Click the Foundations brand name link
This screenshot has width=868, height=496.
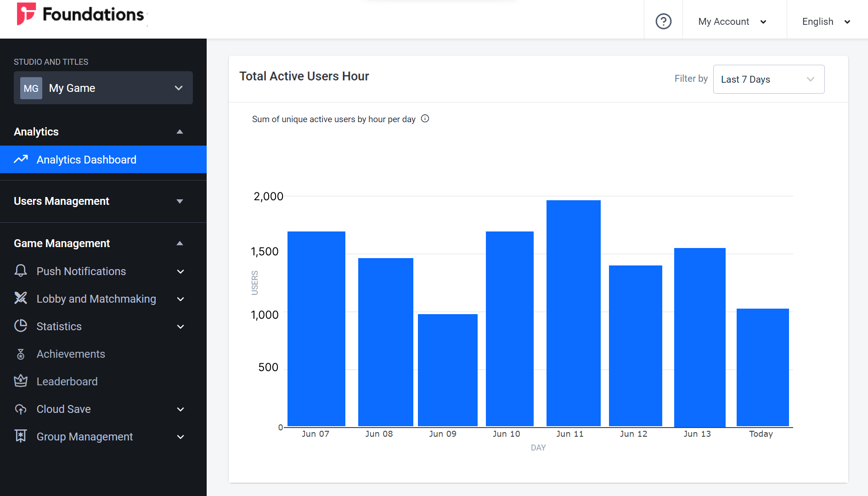93,14
